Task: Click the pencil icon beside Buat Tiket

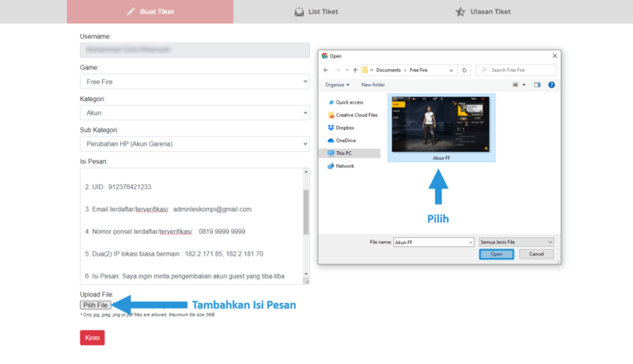Action: point(131,12)
